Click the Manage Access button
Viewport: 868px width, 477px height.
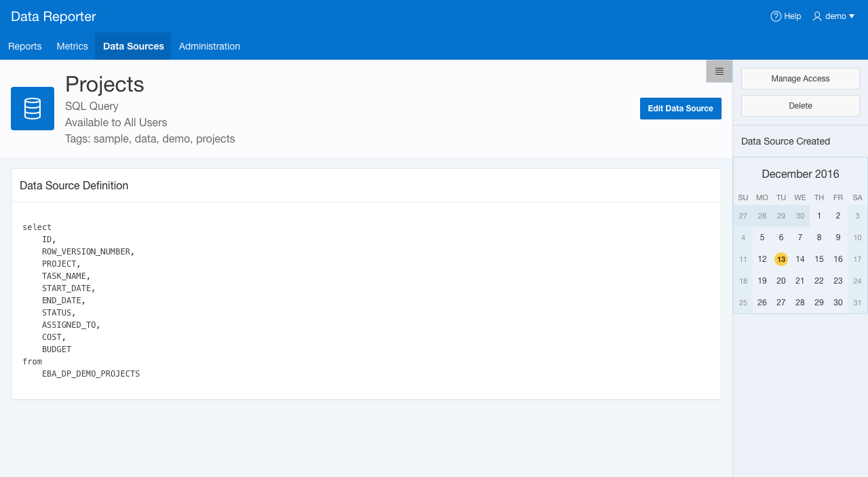point(800,79)
